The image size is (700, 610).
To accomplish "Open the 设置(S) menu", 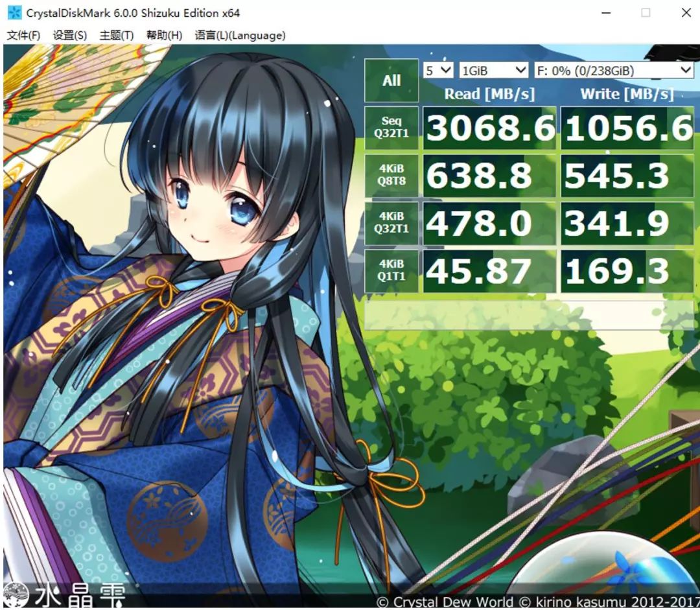I will click(69, 36).
